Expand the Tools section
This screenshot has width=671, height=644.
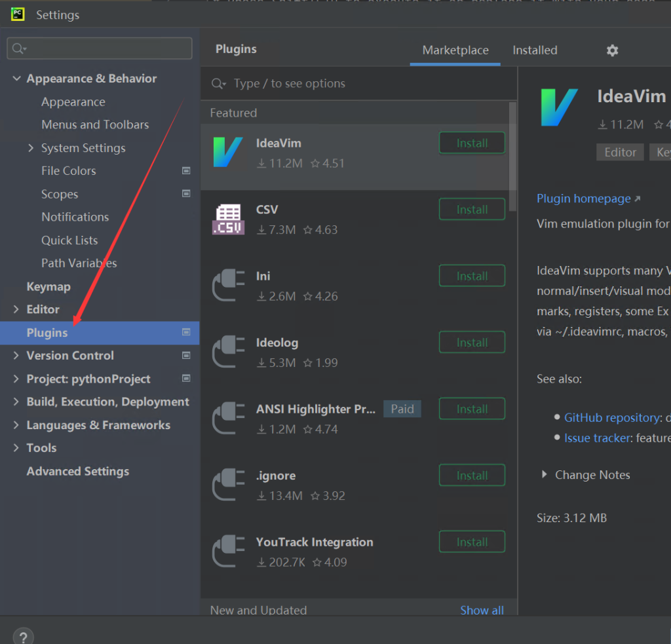[16, 447]
